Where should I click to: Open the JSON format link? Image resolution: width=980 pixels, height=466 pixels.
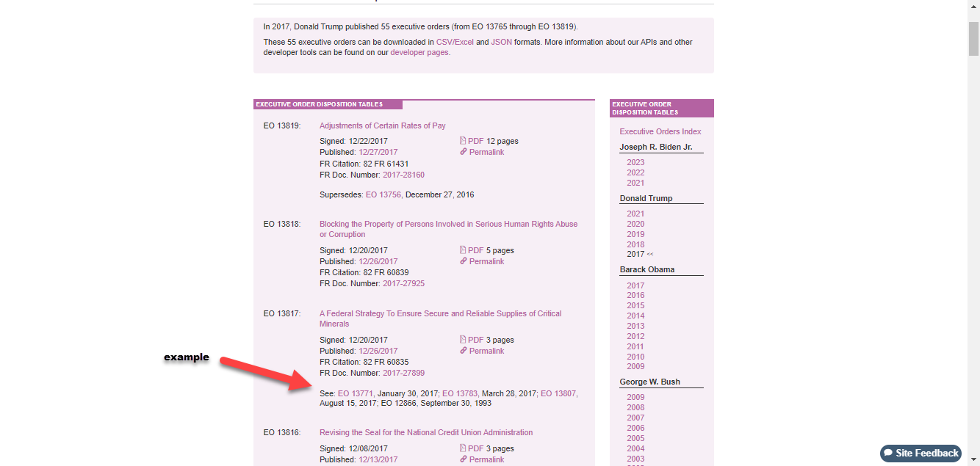502,42
